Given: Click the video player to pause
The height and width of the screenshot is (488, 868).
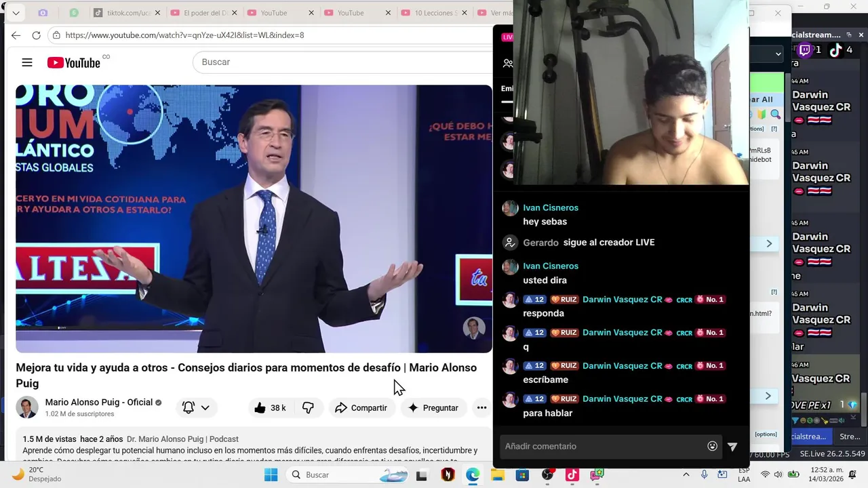Looking at the screenshot, I should click(x=254, y=218).
